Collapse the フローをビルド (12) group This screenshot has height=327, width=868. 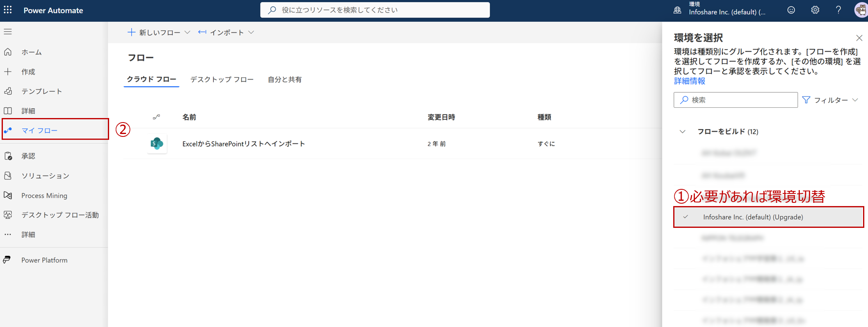[x=682, y=132]
